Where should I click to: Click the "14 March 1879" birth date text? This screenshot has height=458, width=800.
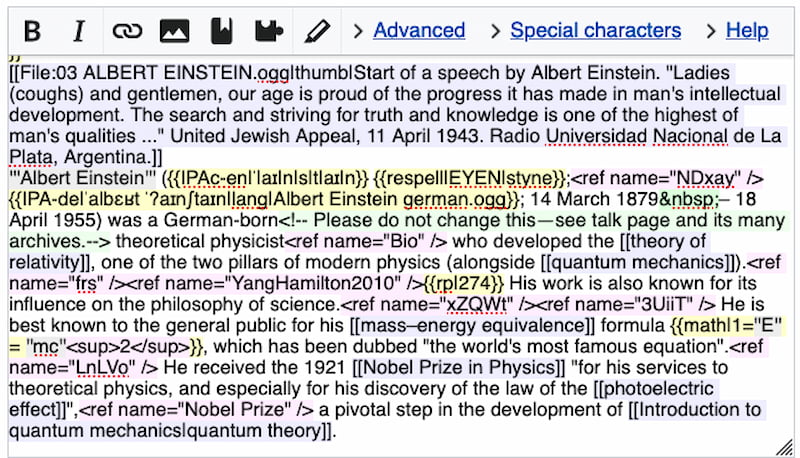[595, 199]
